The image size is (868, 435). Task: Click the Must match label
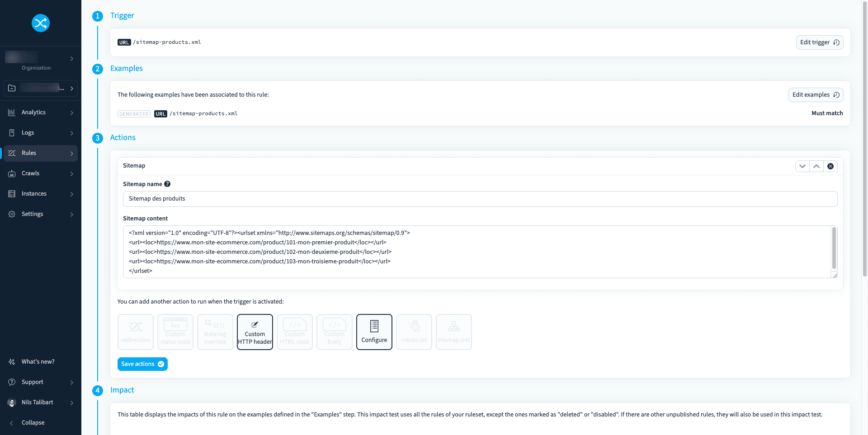click(827, 113)
